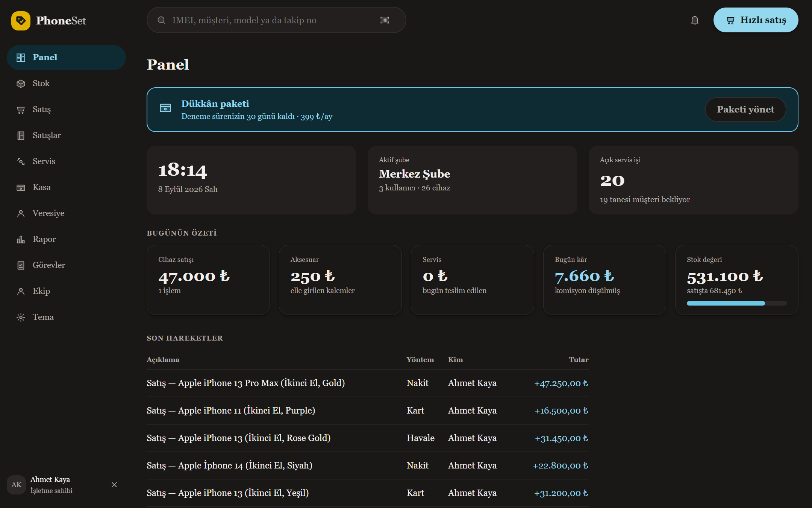Click the Servis tools icon
Screen dimensions: 812x508
21,161
